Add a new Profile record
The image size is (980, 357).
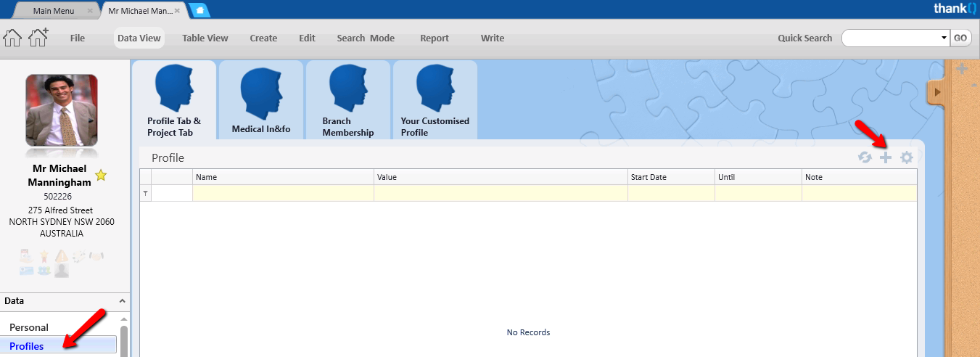(885, 157)
